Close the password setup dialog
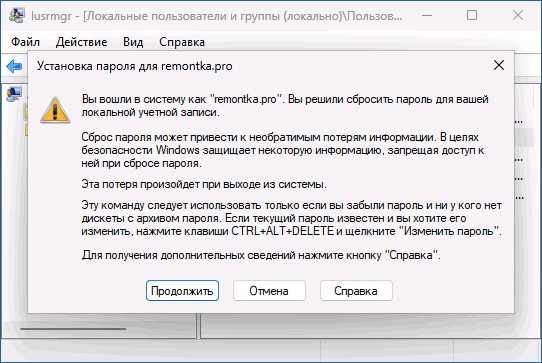The image size is (542, 363). pyautogui.click(x=499, y=65)
